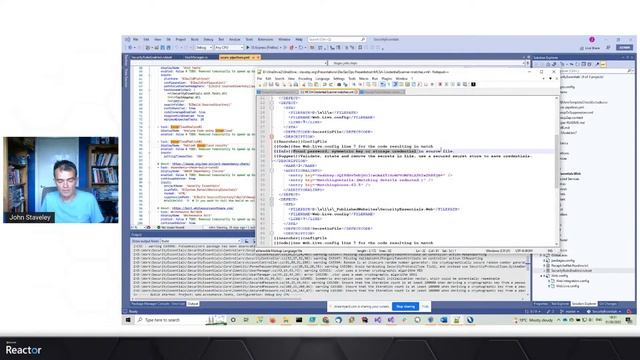
Task: Open weather widget on taskbar
Action: (533, 320)
